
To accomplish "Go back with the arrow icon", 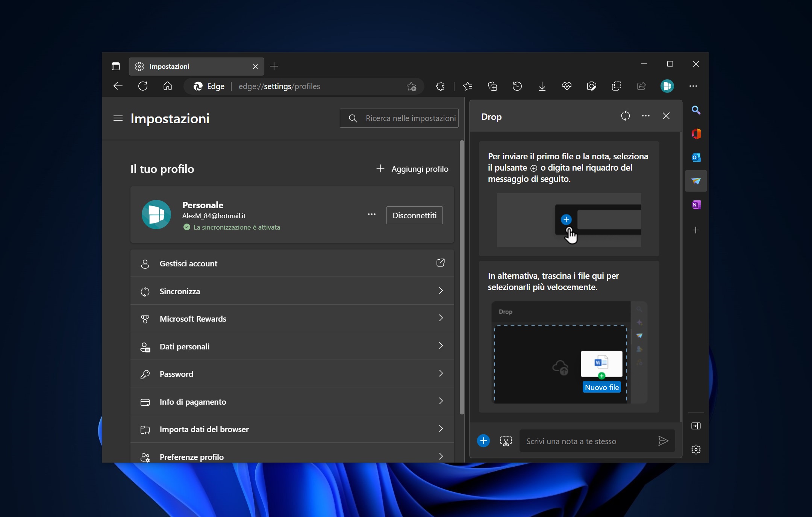I will click(118, 86).
